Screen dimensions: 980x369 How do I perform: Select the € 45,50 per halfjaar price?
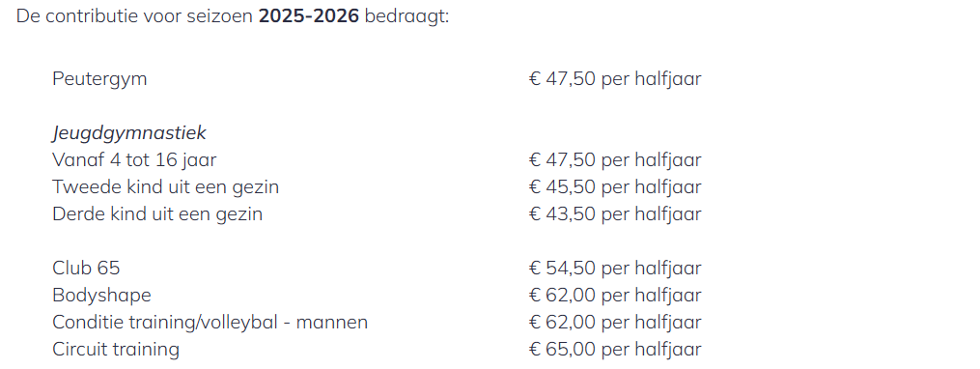tap(615, 187)
